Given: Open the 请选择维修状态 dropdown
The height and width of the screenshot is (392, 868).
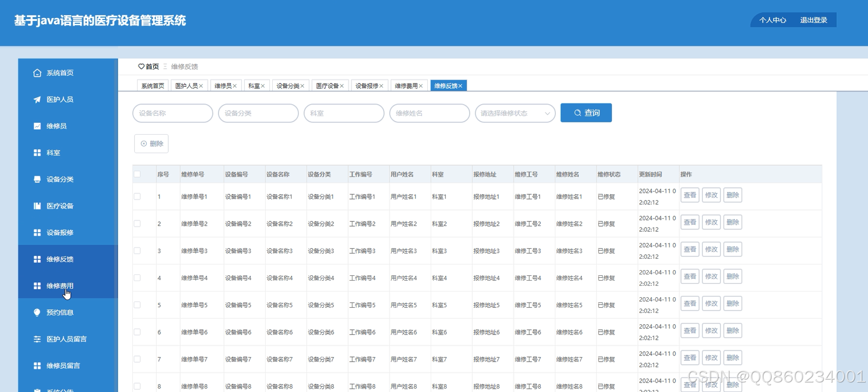Looking at the screenshot, I should point(515,113).
